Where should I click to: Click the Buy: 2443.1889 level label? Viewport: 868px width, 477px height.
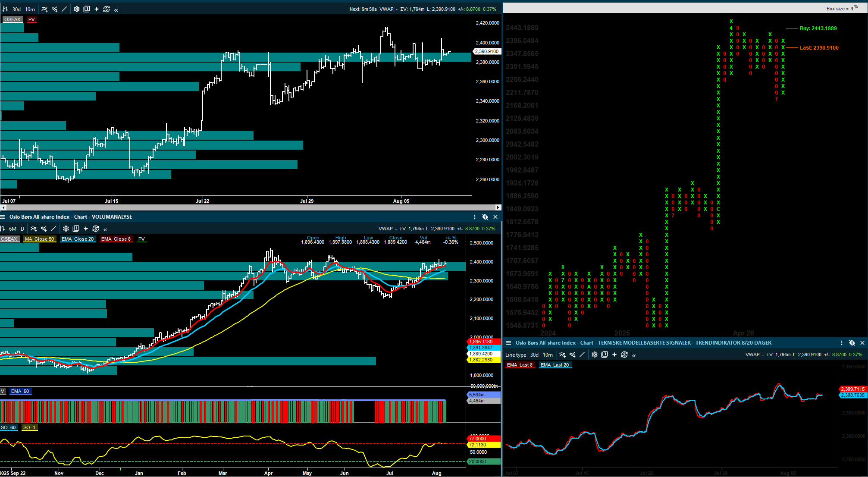[818, 28]
